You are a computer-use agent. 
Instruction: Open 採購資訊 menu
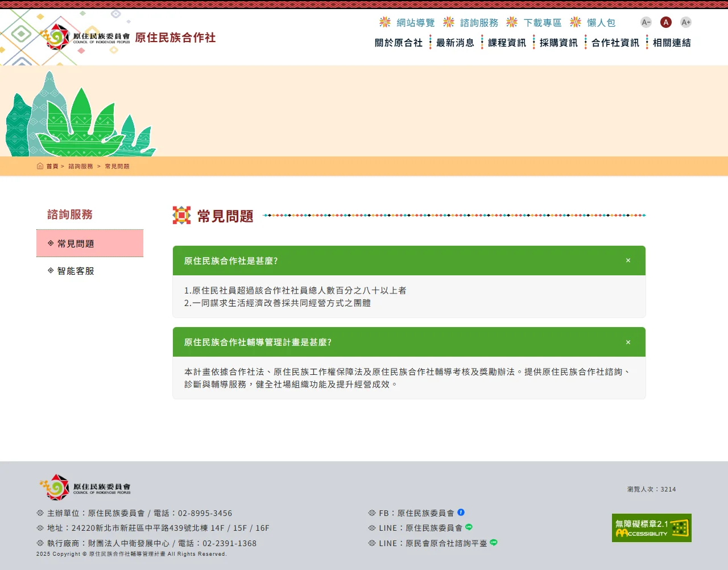click(559, 43)
